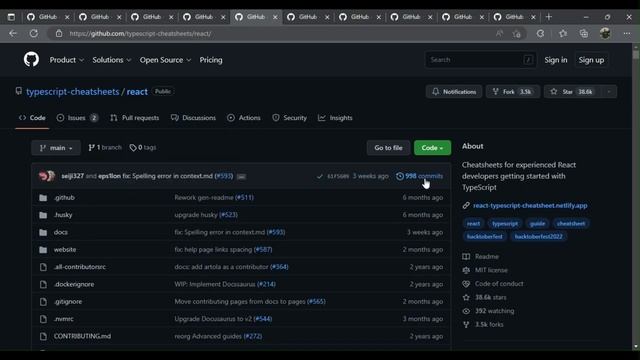Go to Pricing page
Image resolution: width=640 pixels, height=360 pixels.
211,60
